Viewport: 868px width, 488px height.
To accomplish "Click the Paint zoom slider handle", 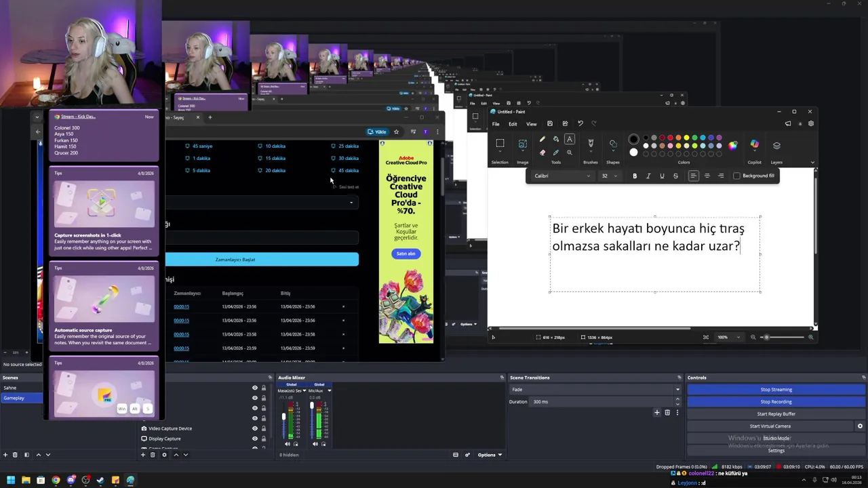I will (x=767, y=337).
